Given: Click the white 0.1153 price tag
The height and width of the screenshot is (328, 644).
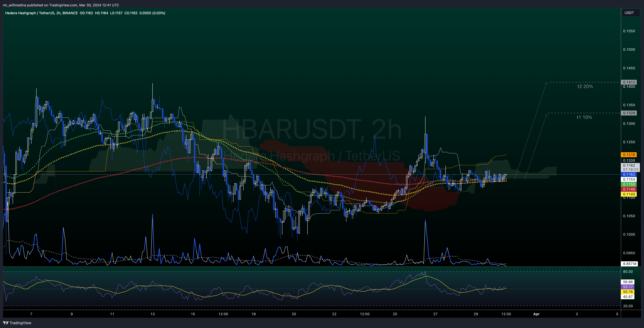Looking at the screenshot, I should point(629,179).
